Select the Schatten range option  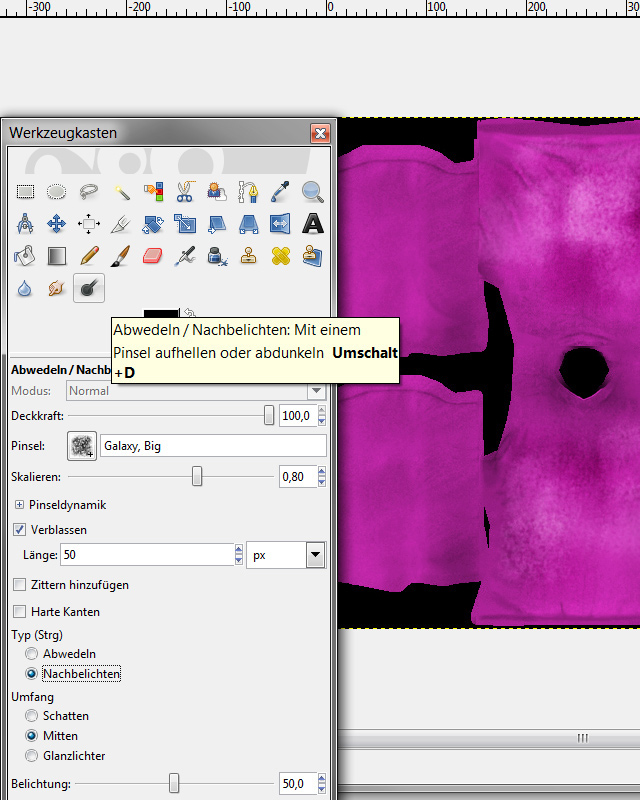pos(32,716)
